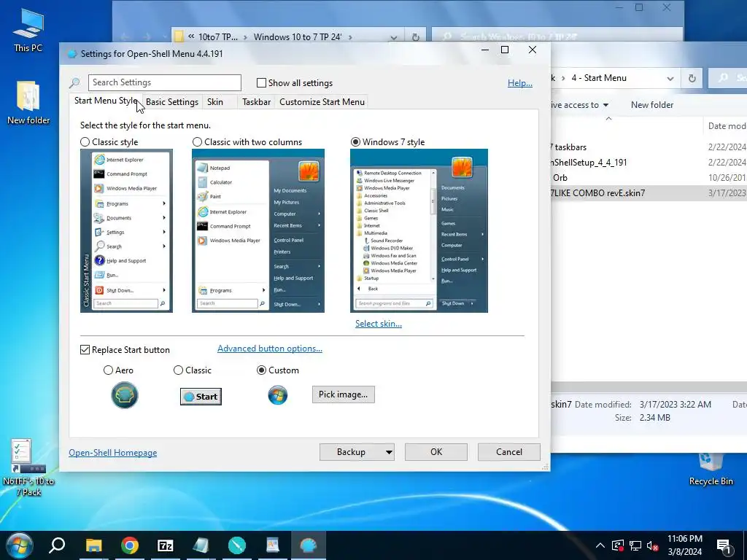747x560 pixels.
Task: Uncheck Replace Start button
Action: [x=85, y=350]
